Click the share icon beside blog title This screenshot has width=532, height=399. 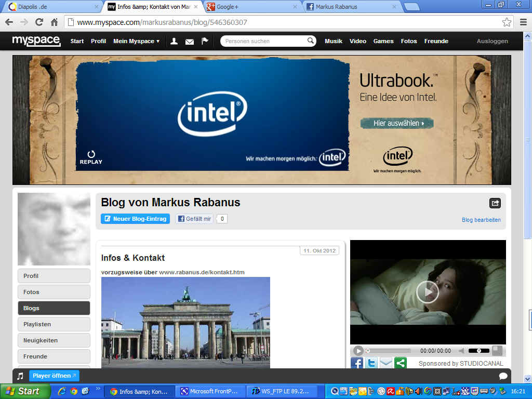pyautogui.click(x=495, y=203)
